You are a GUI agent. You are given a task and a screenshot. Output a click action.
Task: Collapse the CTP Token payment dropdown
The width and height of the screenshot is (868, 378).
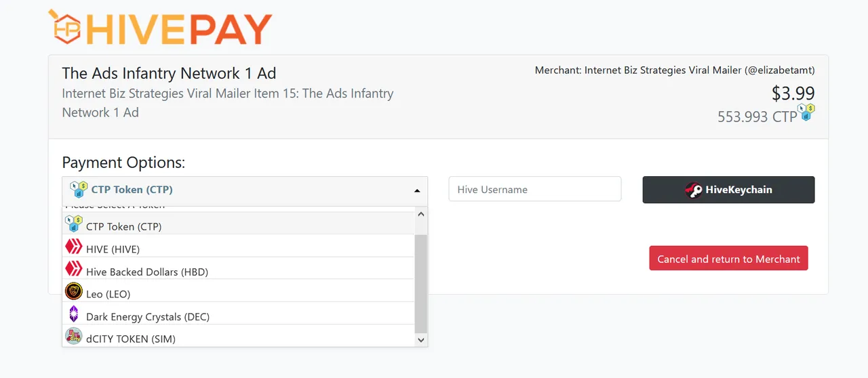pos(245,190)
